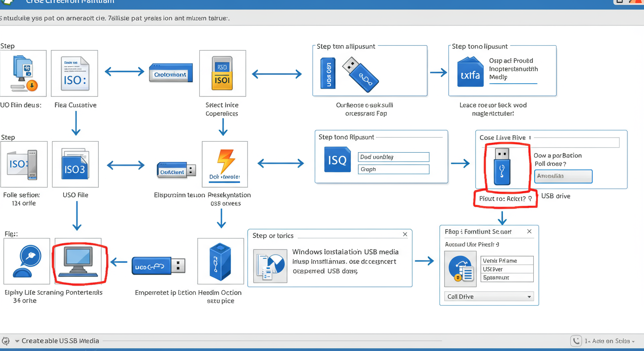The image size is (644, 351).
Task: Click the ISO document file icon
Action: pyautogui.click(x=74, y=74)
